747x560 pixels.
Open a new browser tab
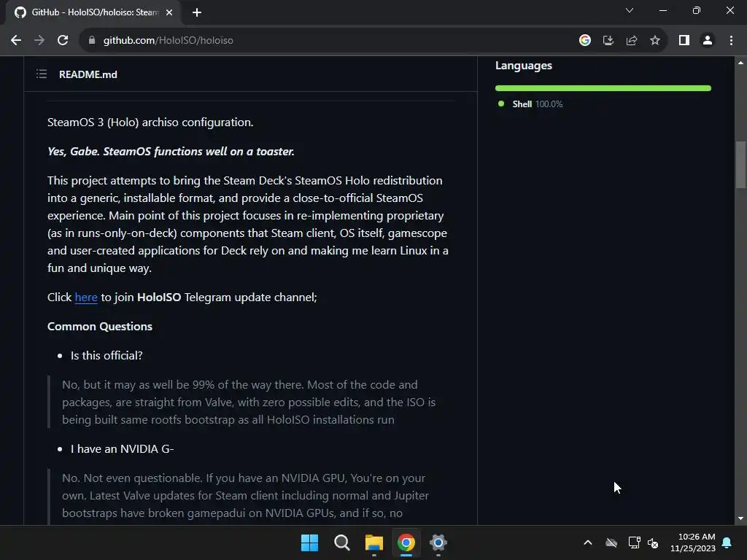click(197, 12)
